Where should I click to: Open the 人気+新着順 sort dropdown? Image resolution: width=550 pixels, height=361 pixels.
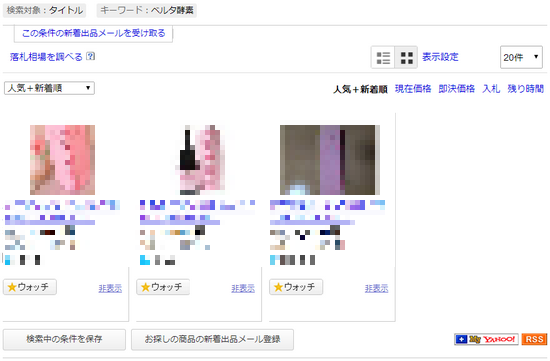(49, 88)
